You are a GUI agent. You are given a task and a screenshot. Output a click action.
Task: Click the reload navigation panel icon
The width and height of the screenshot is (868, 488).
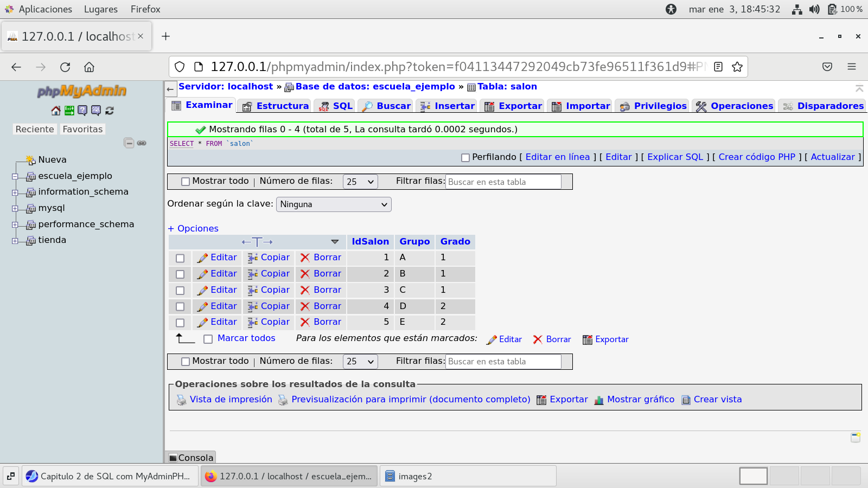pyautogui.click(x=110, y=111)
